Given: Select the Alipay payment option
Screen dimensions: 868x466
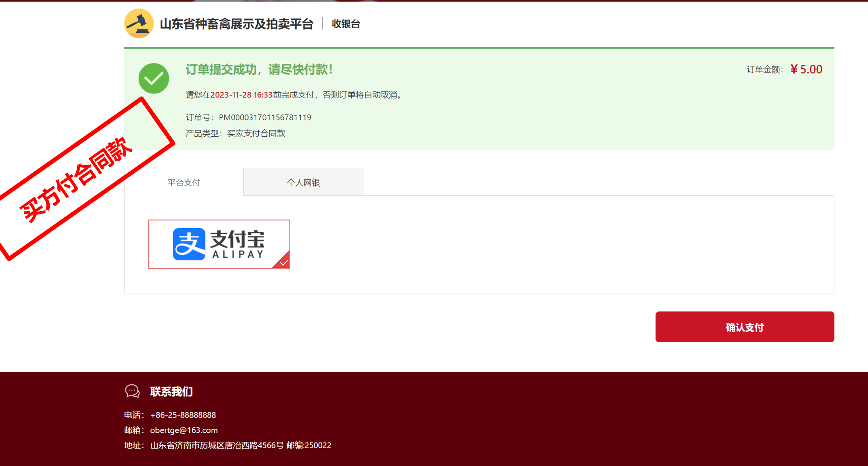Looking at the screenshot, I should coord(219,244).
